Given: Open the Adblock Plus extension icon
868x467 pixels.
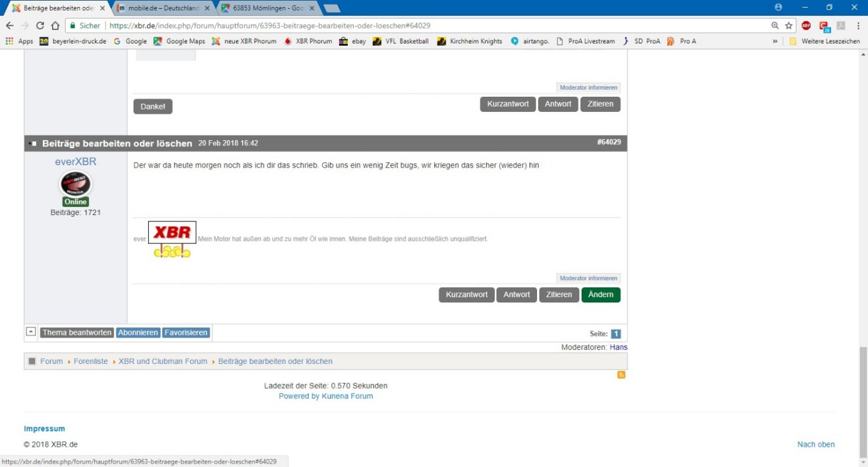Looking at the screenshot, I should pyautogui.click(x=806, y=26).
